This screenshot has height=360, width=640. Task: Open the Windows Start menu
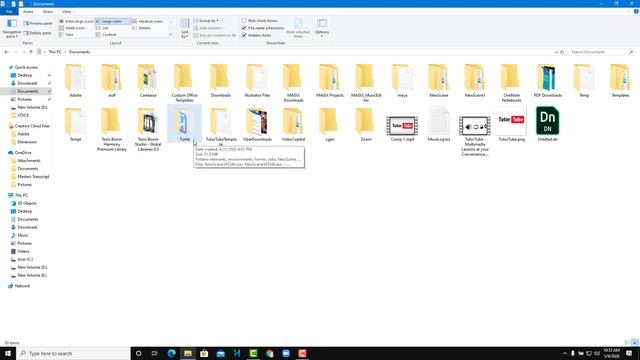click(8, 353)
